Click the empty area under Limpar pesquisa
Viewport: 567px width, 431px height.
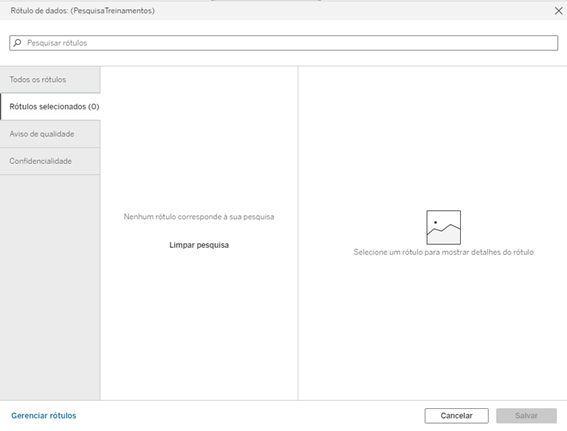point(199,325)
